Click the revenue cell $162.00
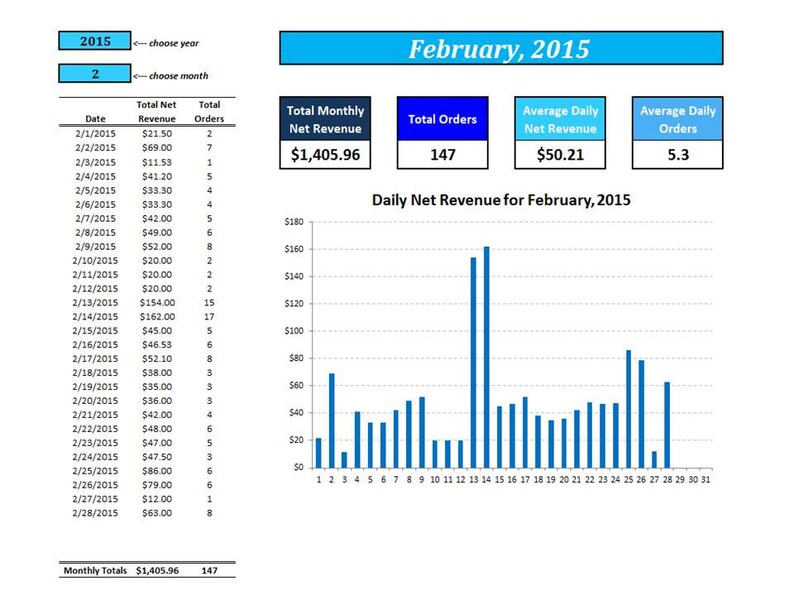 [x=157, y=317]
